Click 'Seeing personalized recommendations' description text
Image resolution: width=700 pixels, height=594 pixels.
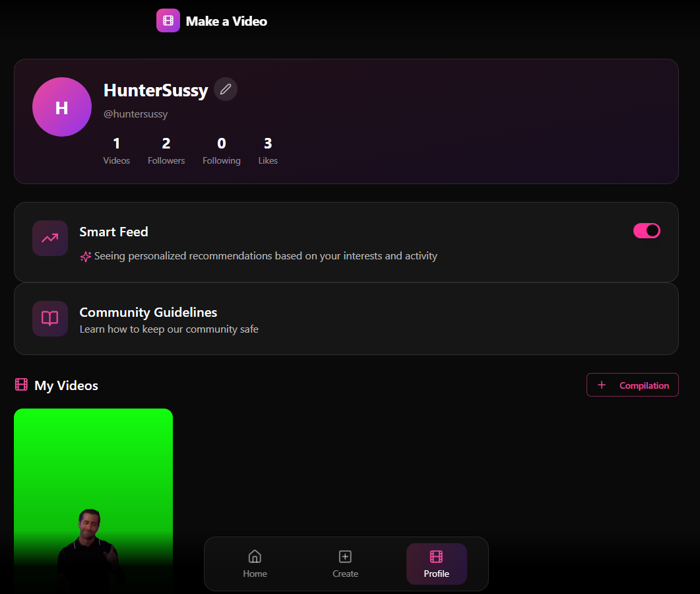[x=266, y=256]
